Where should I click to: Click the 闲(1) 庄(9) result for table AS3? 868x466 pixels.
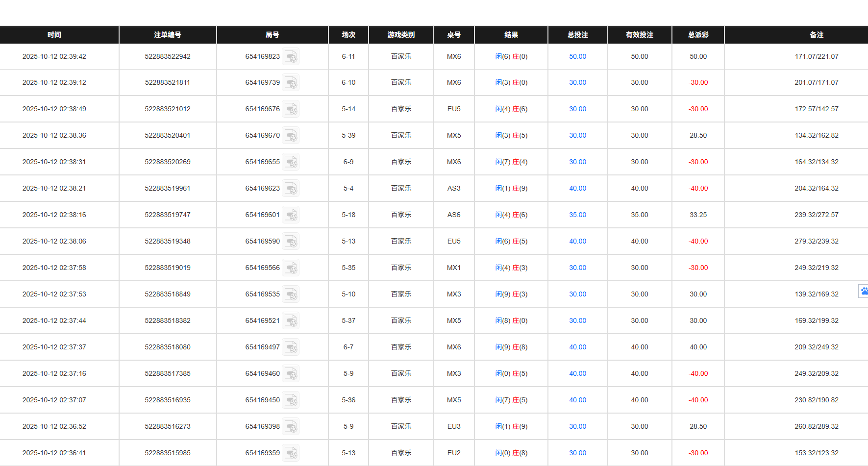coord(511,188)
